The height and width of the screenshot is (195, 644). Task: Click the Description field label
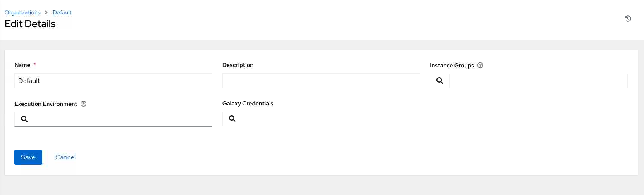pos(238,65)
